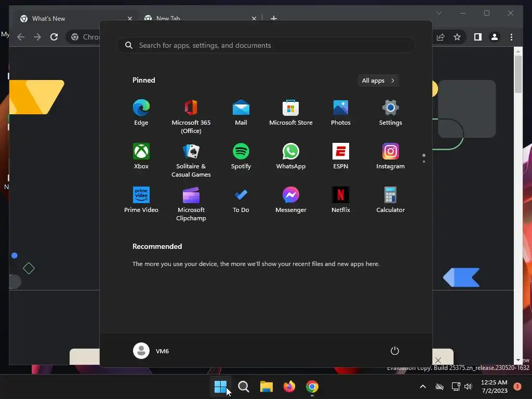Open Microsoft Clipchamp
The image size is (532, 399).
(191, 204)
